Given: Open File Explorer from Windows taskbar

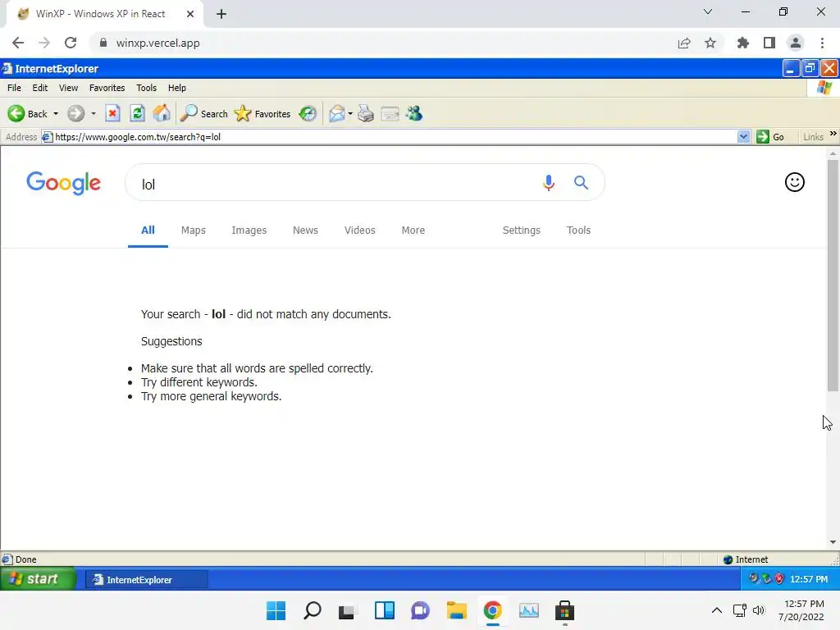Looking at the screenshot, I should pyautogui.click(x=456, y=610).
